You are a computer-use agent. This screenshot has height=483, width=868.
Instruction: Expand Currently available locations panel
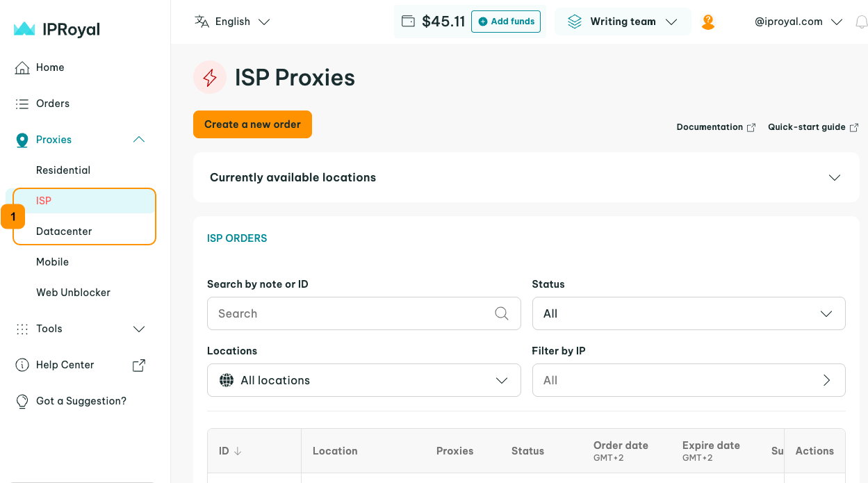835,177
